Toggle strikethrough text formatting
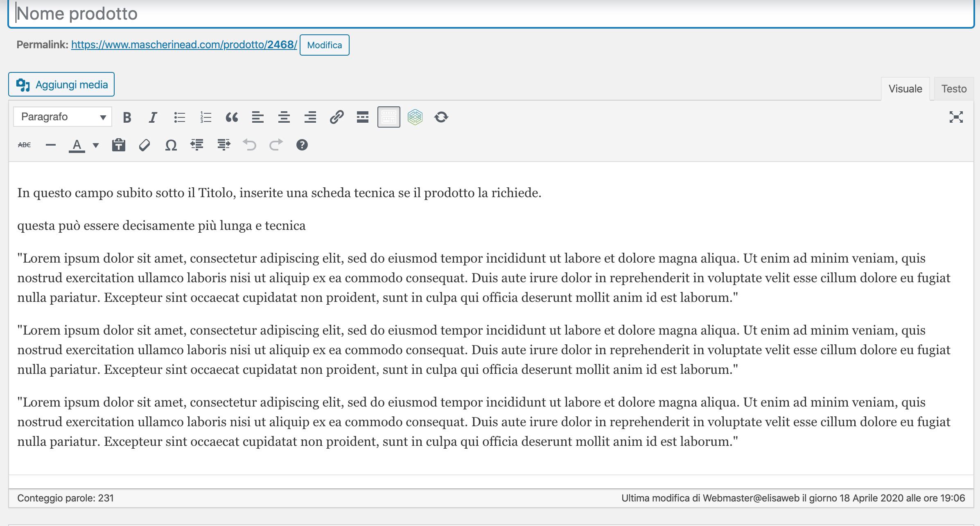Screen dimensions: 980x526 click(24, 145)
